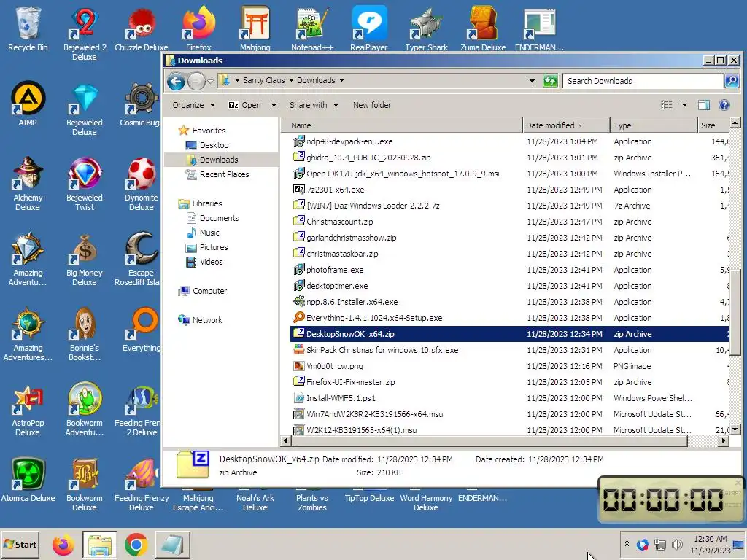This screenshot has width=747, height=560.
Task: Open Firefox from the taskbar
Action: coord(63,545)
